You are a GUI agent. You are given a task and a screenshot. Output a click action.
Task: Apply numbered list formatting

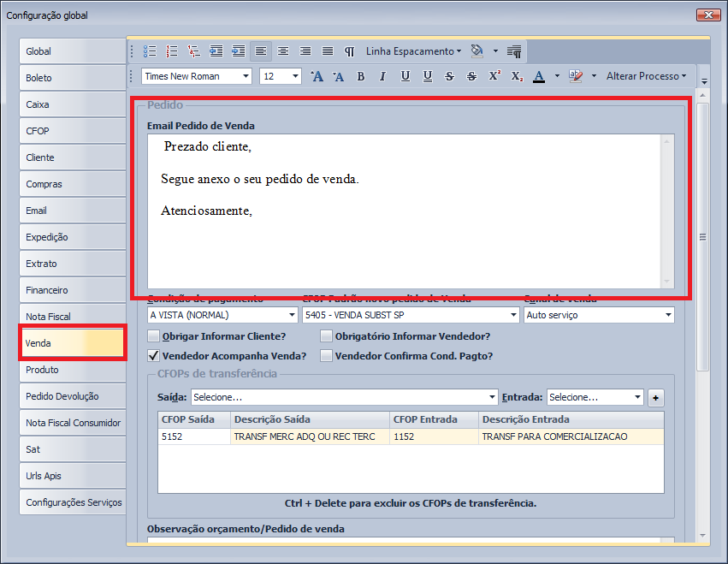coord(172,51)
